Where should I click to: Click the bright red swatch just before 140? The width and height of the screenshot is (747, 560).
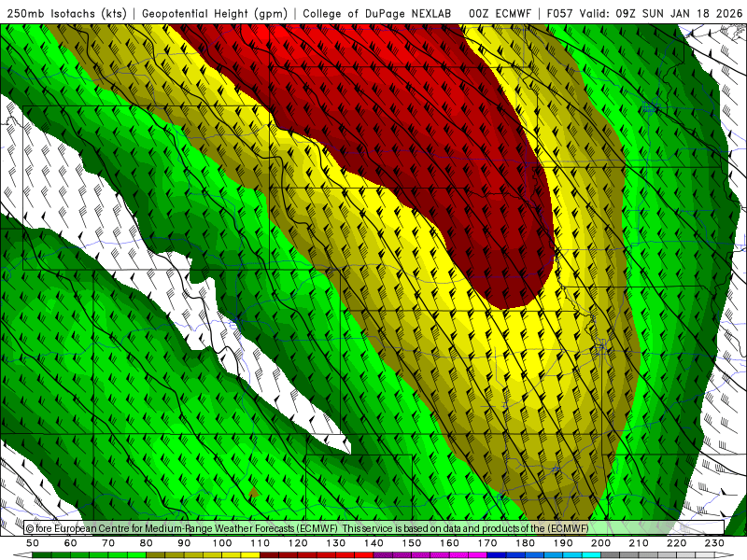364,555
